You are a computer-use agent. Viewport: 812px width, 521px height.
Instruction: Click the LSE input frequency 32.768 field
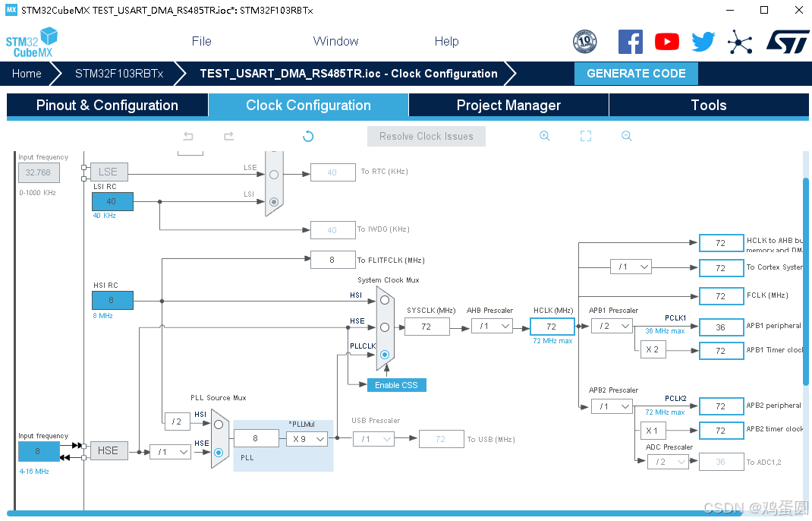[39, 172]
